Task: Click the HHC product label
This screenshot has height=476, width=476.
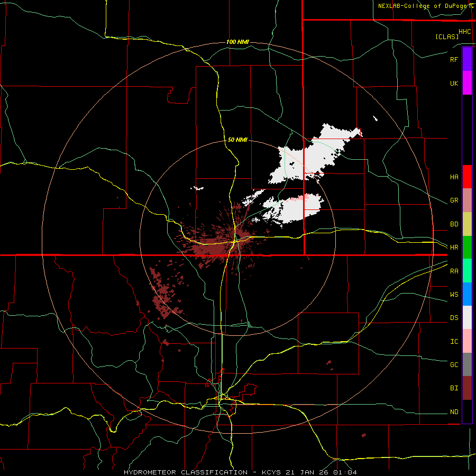Action: (465, 31)
